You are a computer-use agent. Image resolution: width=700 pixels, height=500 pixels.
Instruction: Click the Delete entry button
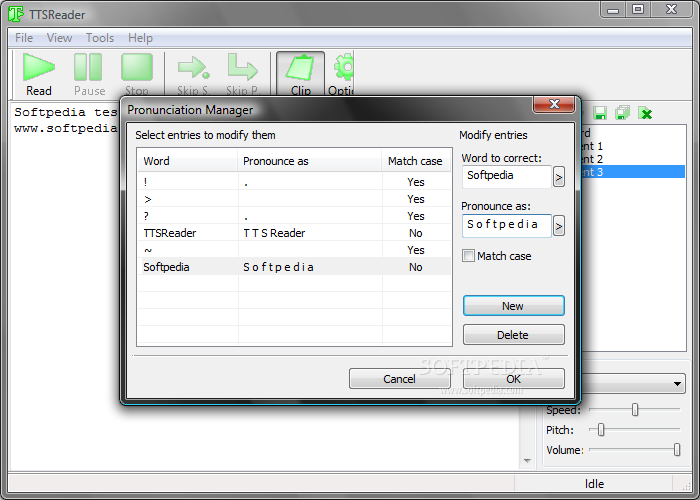(x=513, y=335)
